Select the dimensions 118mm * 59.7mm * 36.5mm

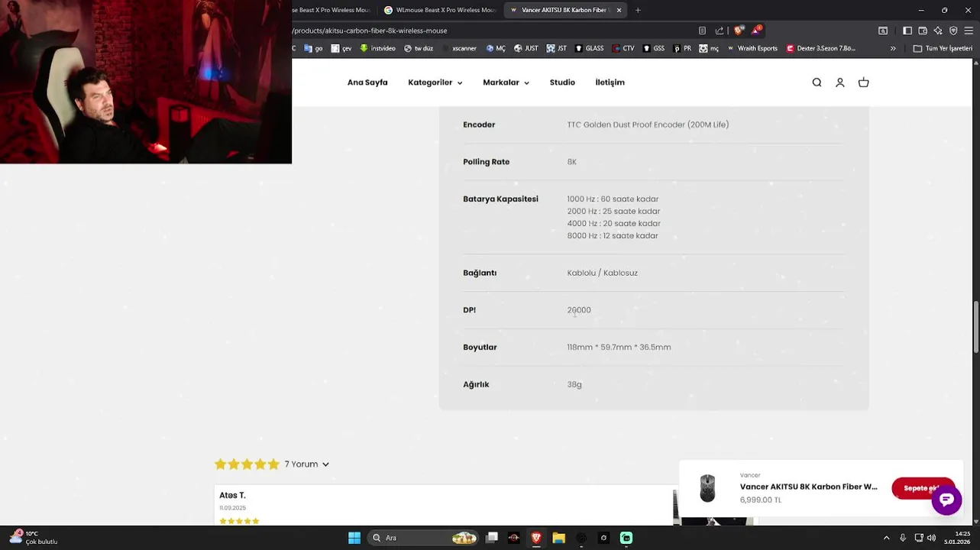pos(619,347)
